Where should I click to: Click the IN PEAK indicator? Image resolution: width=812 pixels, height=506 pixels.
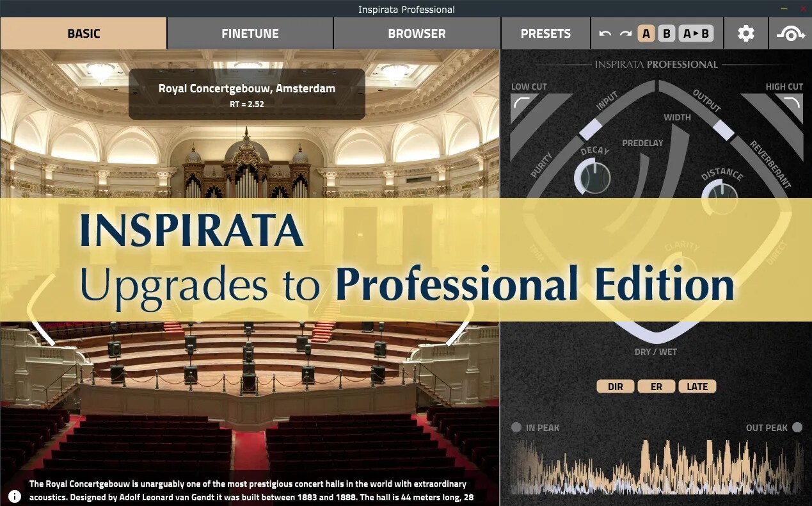(x=516, y=427)
